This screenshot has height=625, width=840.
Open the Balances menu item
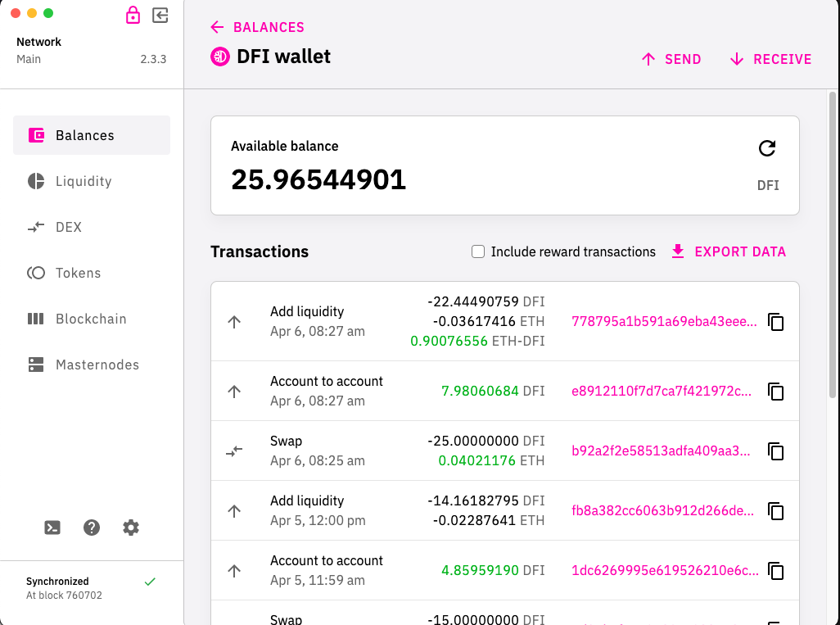pos(92,135)
